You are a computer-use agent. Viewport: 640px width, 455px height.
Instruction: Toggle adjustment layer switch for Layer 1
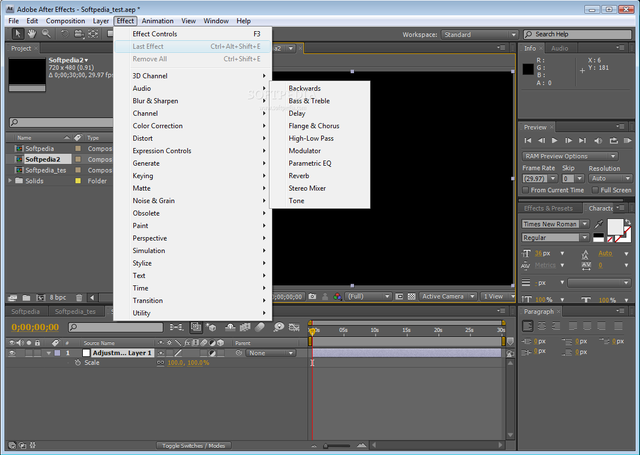click(x=212, y=353)
